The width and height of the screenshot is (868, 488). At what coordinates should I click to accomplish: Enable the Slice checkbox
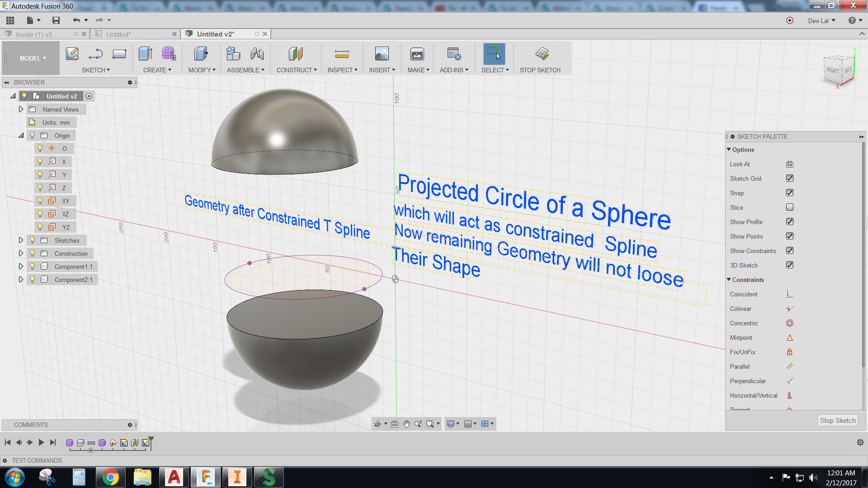coord(790,207)
